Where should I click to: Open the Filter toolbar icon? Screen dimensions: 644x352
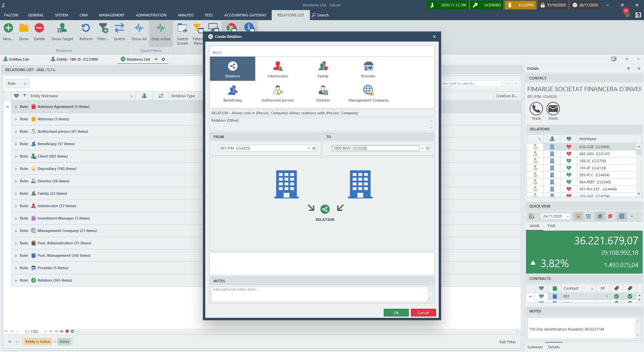pos(103,28)
